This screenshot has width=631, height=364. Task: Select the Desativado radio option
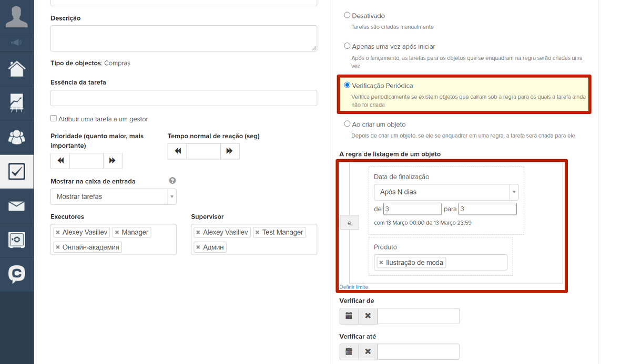347,16
